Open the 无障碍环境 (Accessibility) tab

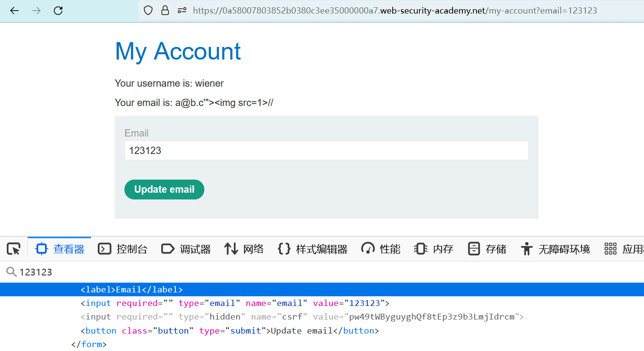(x=555, y=249)
